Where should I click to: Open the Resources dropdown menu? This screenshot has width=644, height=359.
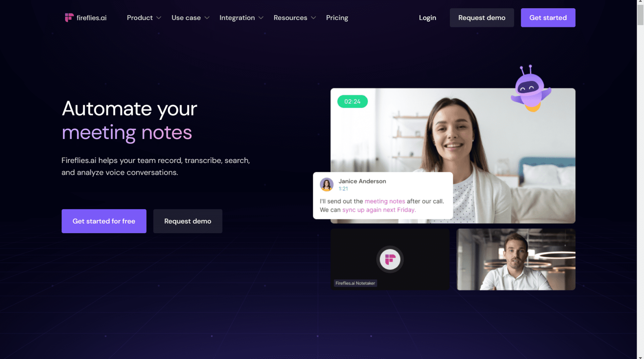[x=294, y=18]
